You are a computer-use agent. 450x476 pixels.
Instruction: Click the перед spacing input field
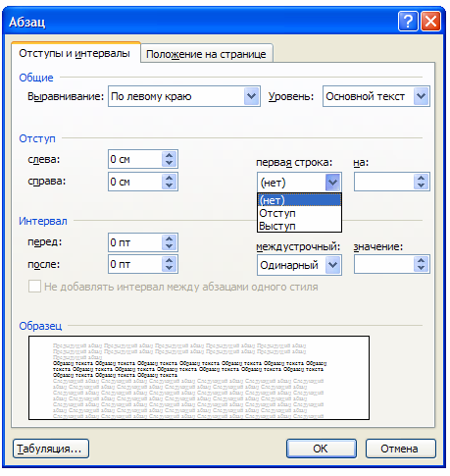(135, 242)
